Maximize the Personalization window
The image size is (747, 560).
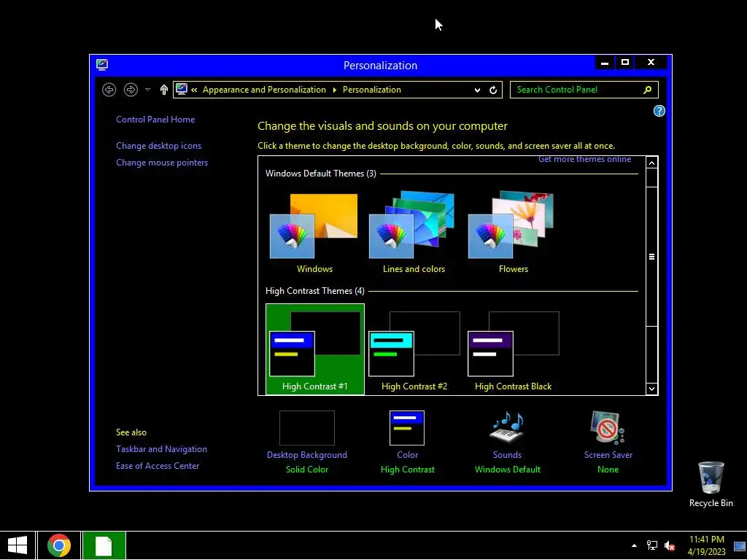pyautogui.click(x=625, y=63)
